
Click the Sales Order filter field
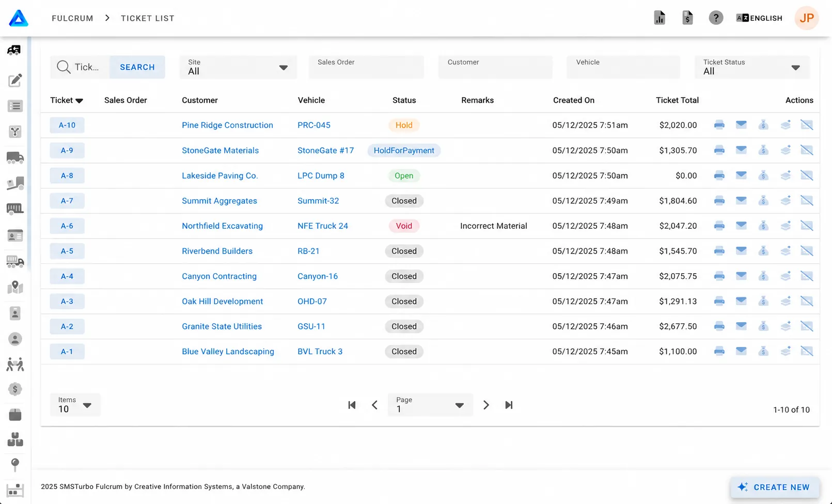coord(366,67)
